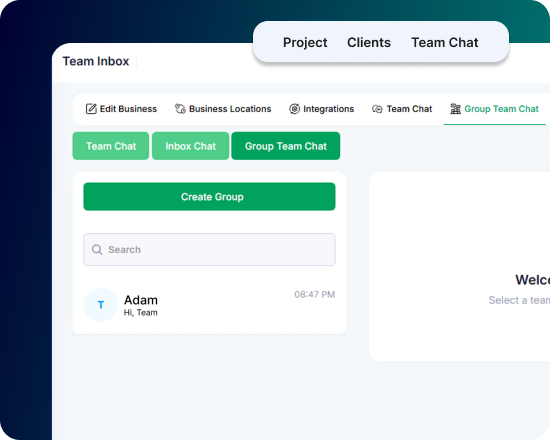Switch to the Business Locations tab
The image size is (550, 440).
coord(223,109)
